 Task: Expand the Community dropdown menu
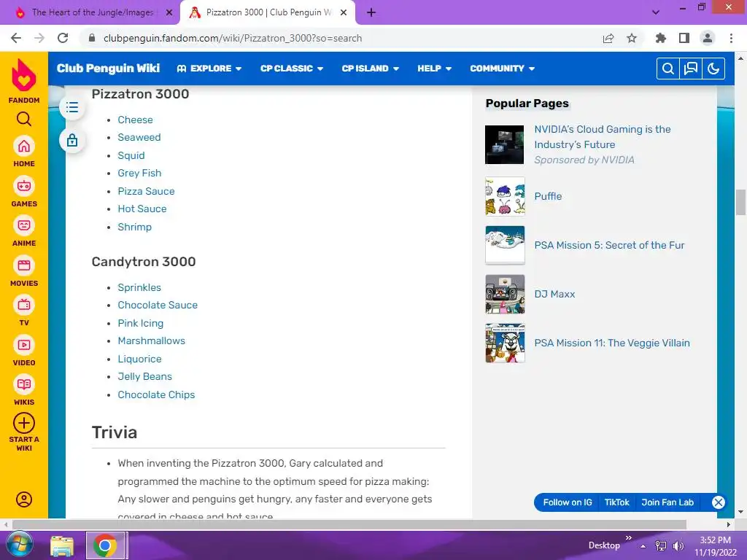point(502,69)
